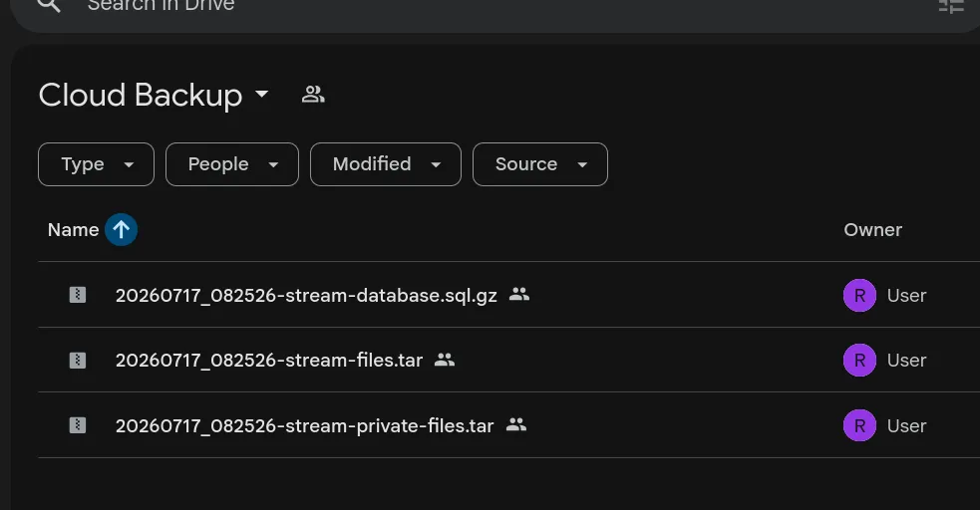This screenshot has width=980, height=510.
Task: Click archive icon of stream-database.sql.gz
Action: (x=78, y=295)
